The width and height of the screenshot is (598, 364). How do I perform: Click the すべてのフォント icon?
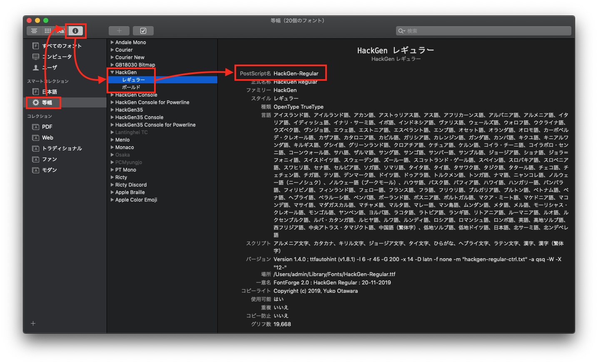(x=36, y=46)
